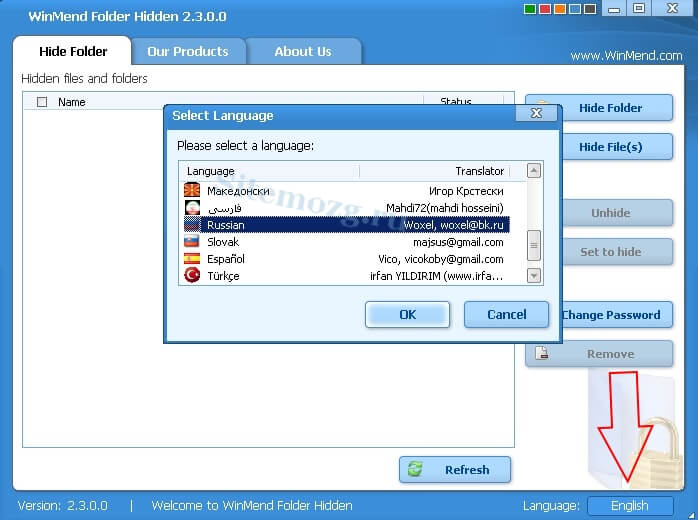Visit the www.WinMend.com link

click(626, 56)
